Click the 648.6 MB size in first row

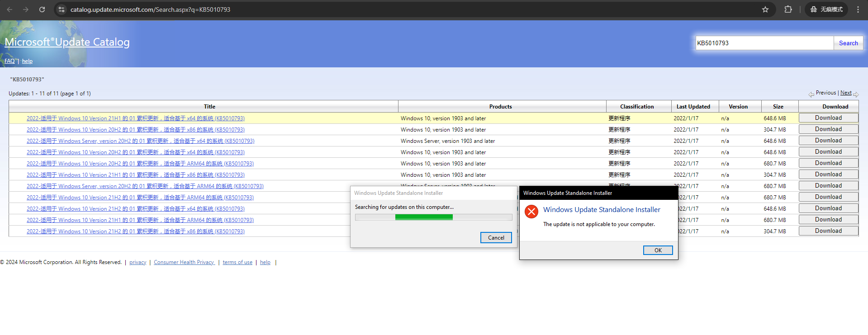coord(775,118)
